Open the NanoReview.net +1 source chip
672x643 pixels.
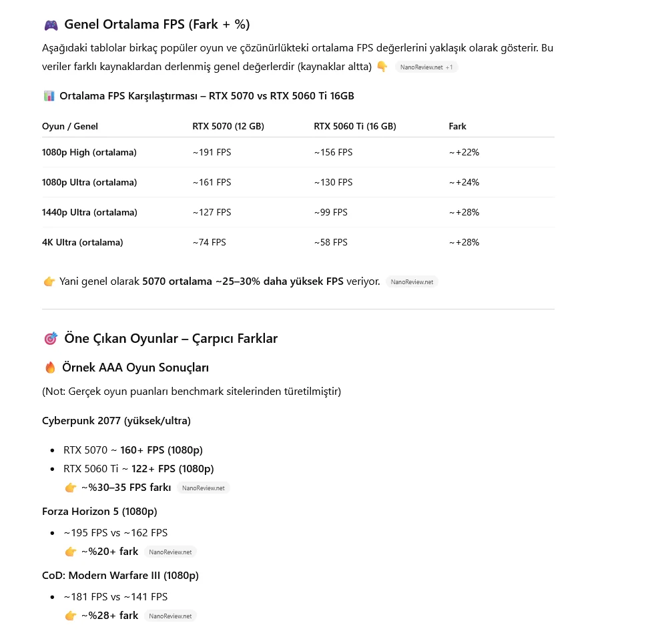pyautogui.click(x=426, y=67)
